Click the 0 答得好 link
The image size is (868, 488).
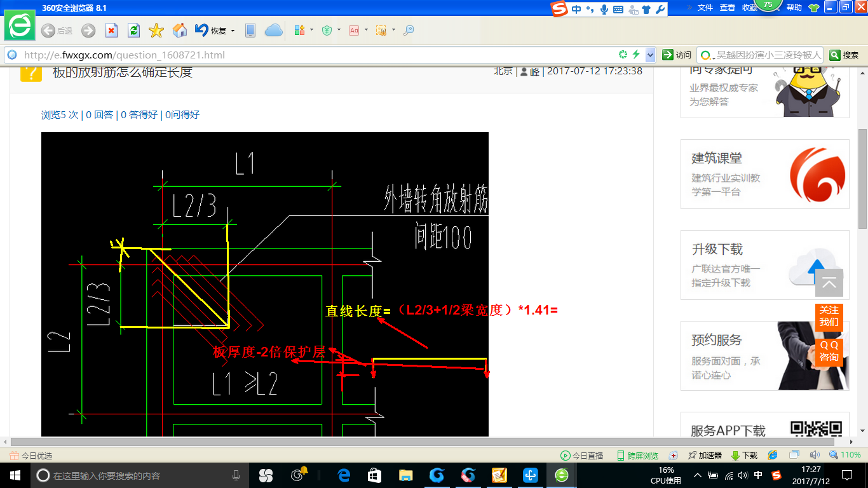pyautogui.click(x=139, y=114)
